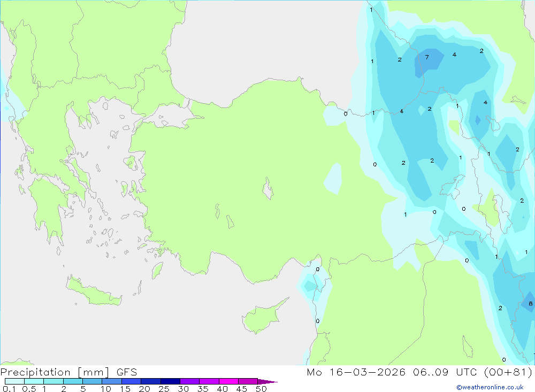Click the '(00+81)' forecast offset text

pos(508,372)
